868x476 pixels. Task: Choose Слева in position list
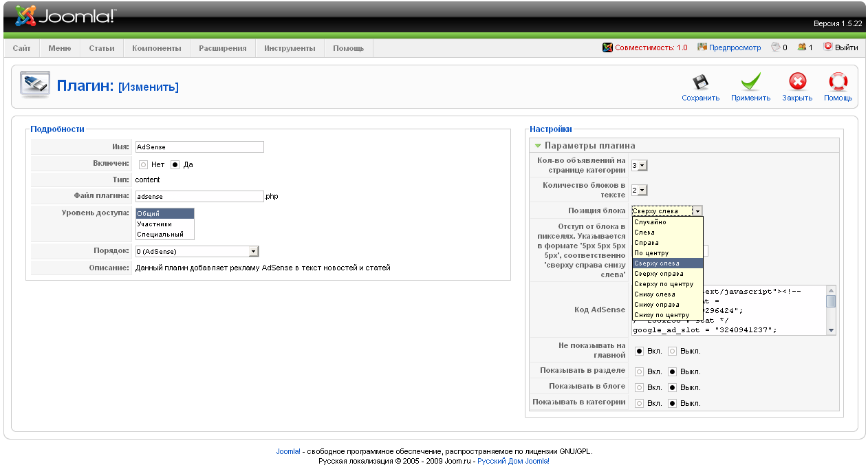point(668,232)
